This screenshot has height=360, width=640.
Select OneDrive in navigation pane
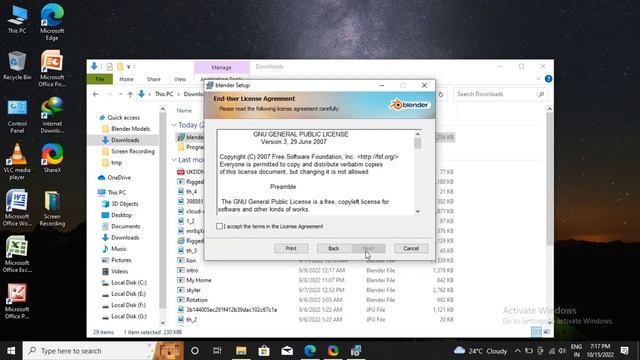point(119,178)
